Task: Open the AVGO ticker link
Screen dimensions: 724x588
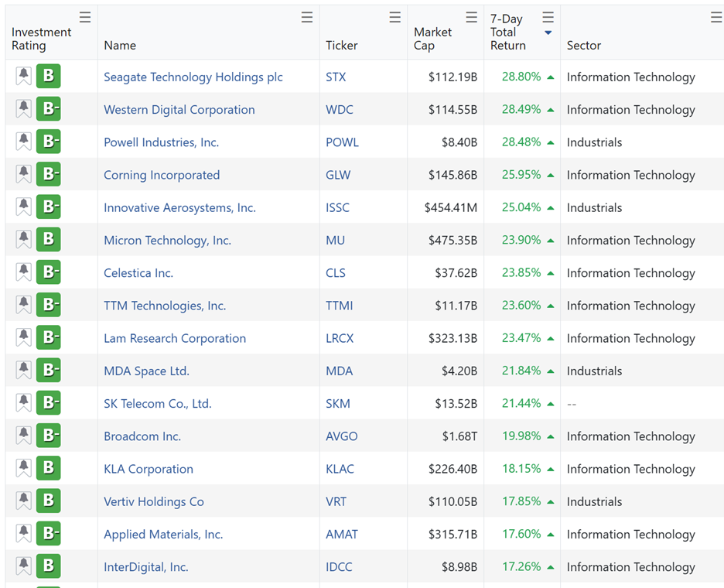Action: [x=341, y=436]
